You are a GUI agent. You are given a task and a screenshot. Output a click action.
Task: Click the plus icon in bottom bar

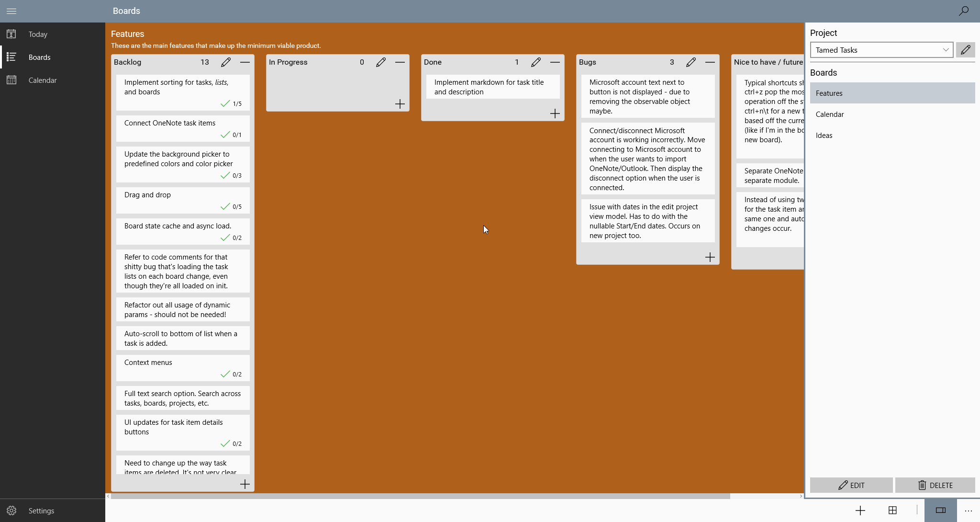(860, 511)
